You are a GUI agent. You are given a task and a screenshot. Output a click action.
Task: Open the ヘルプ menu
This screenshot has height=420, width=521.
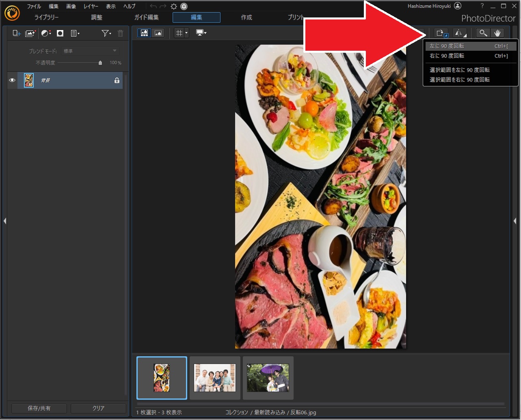(x=129, y=6)
